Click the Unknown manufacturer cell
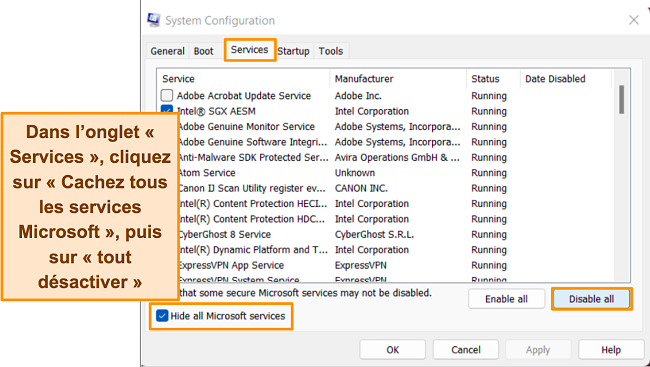This screenshot has height=367, width=650. pos(354,173)
